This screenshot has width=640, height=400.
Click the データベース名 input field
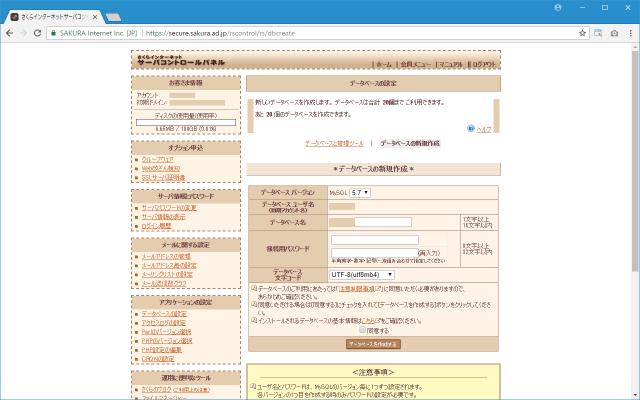pos(383,222)
